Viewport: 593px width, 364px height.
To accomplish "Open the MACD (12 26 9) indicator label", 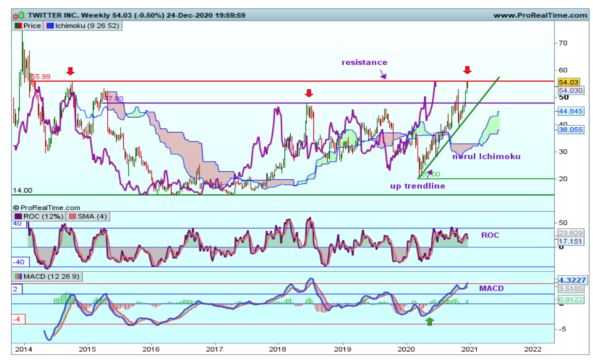I will [47, 276].
